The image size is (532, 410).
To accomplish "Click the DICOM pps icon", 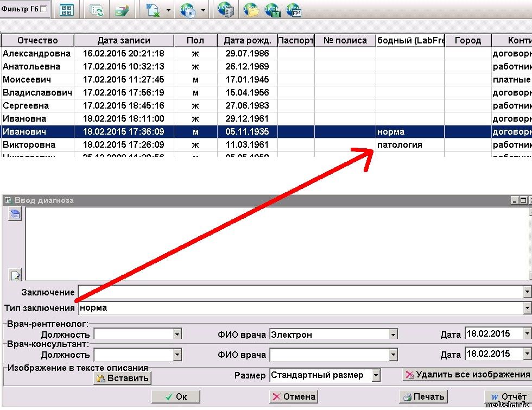I will tap(294, 10).
